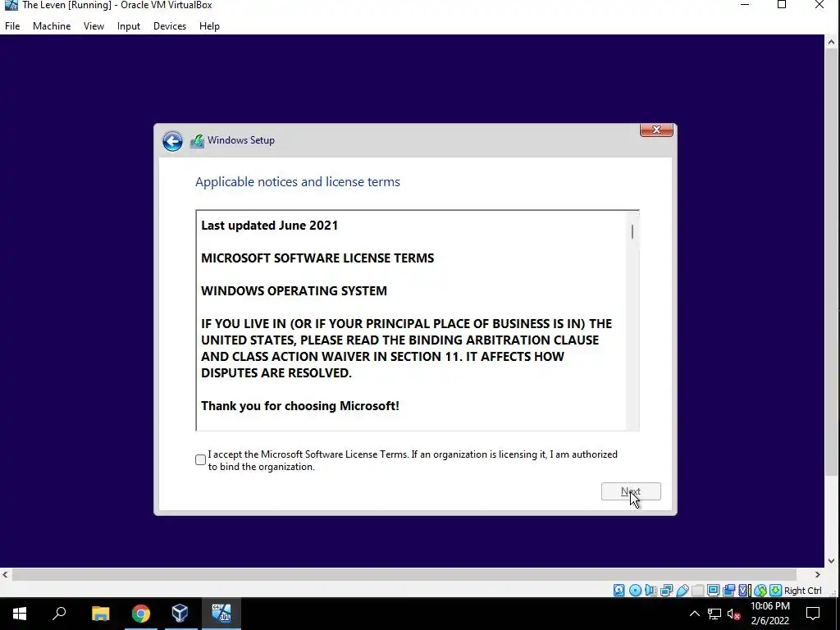Click the muted volume tray icon

coord(734,614)
